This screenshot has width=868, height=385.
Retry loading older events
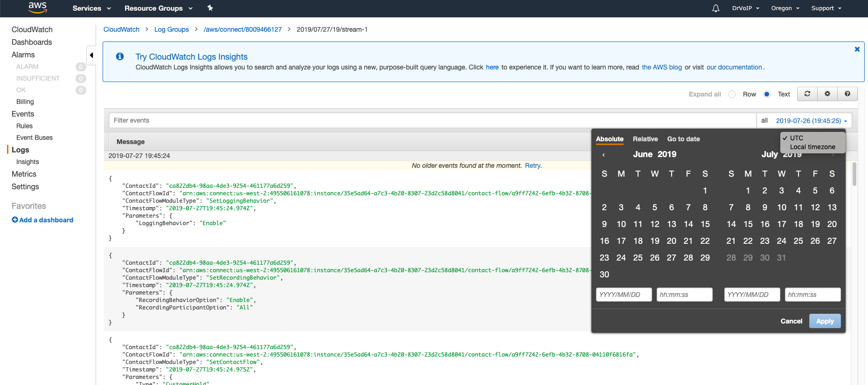coord(533,165)
